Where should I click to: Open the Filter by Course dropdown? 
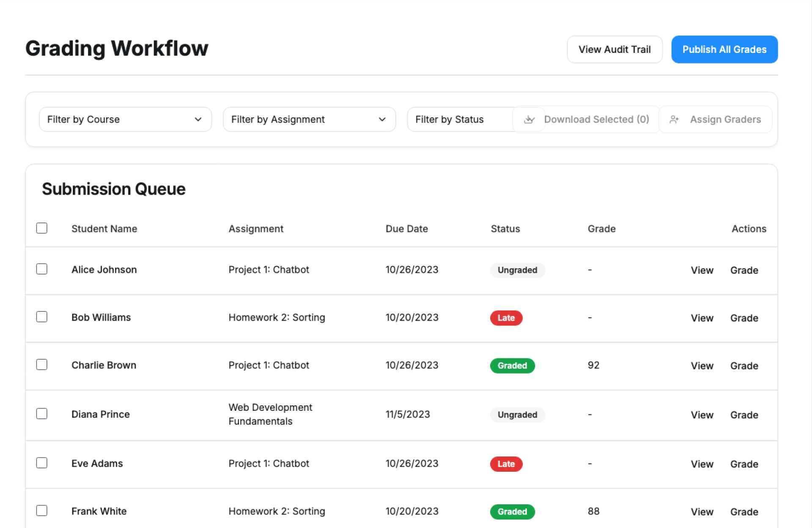125,120
